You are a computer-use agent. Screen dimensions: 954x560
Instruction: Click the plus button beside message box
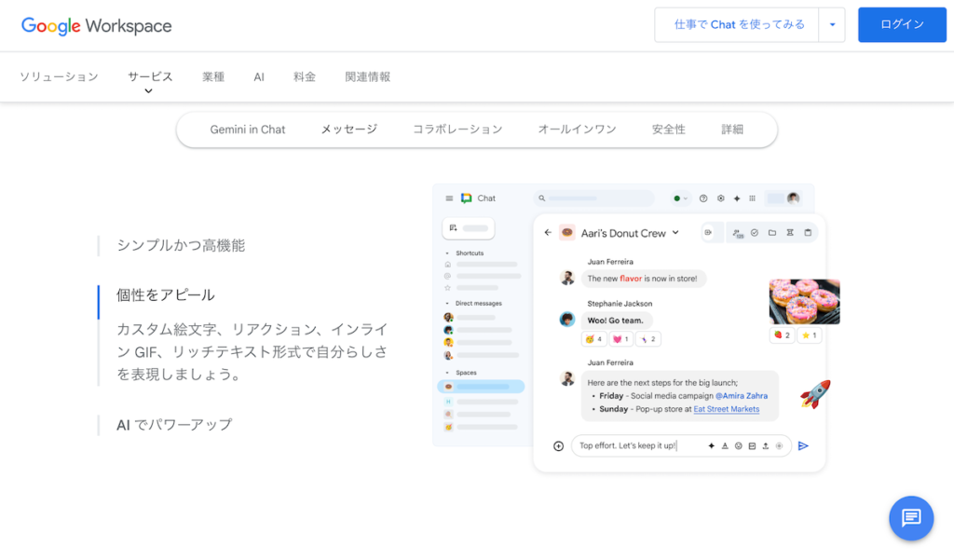[x=559, y=446]
